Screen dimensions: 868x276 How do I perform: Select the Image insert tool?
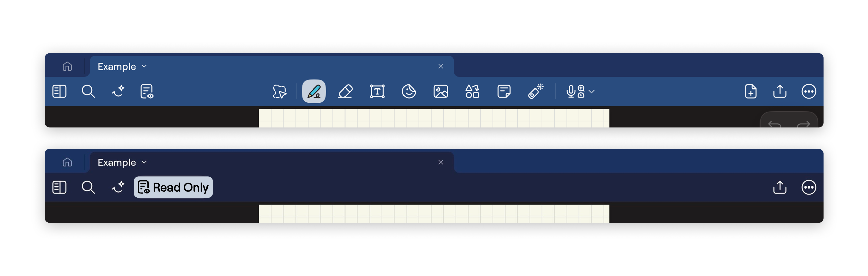coord(440,91)
